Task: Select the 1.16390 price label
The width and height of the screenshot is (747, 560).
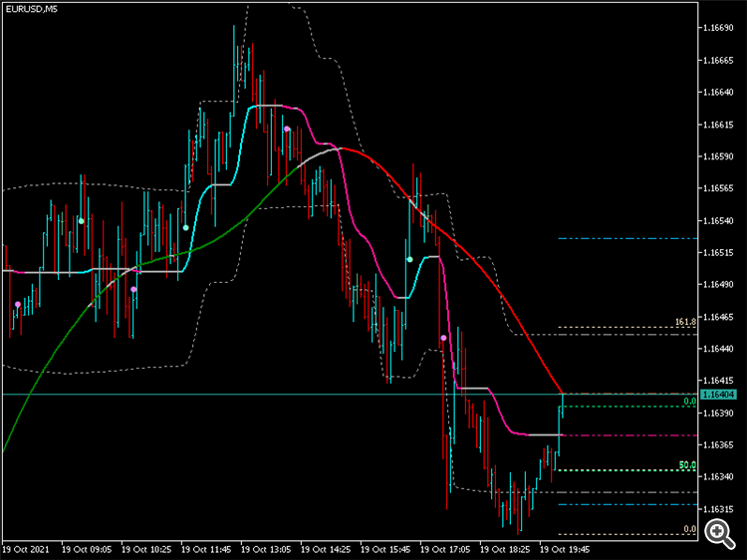Action: tap(718, 414)
